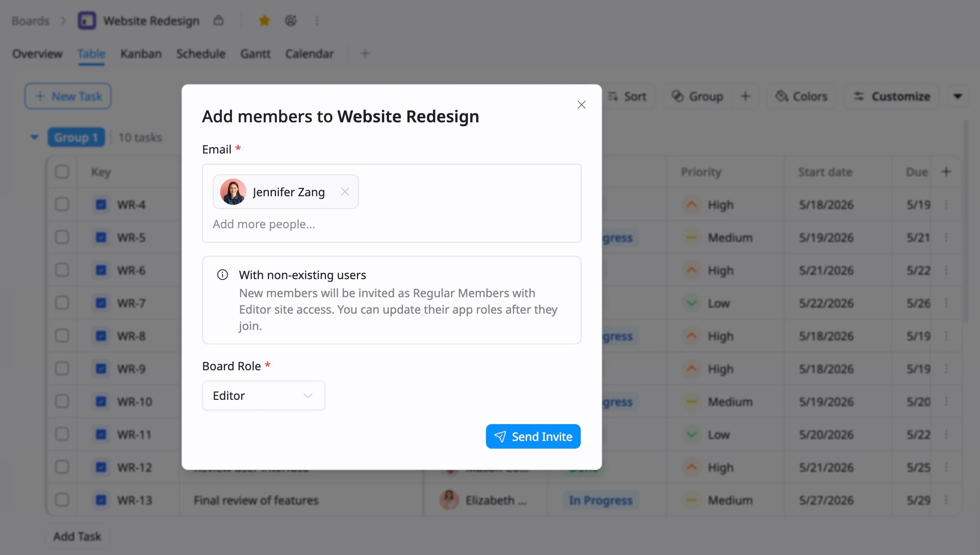
Task: Open task key WR-9
Action: click(x=131, y=369)
